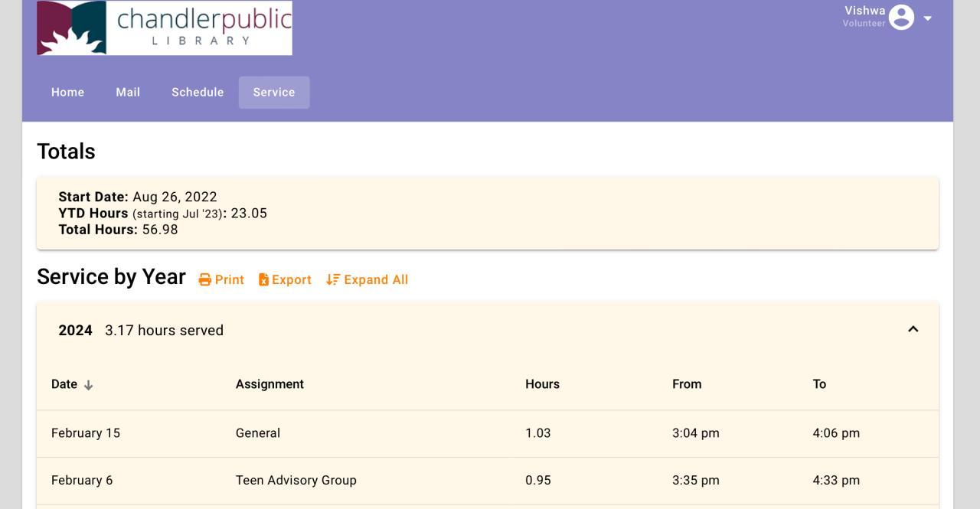This screenshot has height=509, width=980.
Task: Select the Service tab
Action: [x=274, y=93]
